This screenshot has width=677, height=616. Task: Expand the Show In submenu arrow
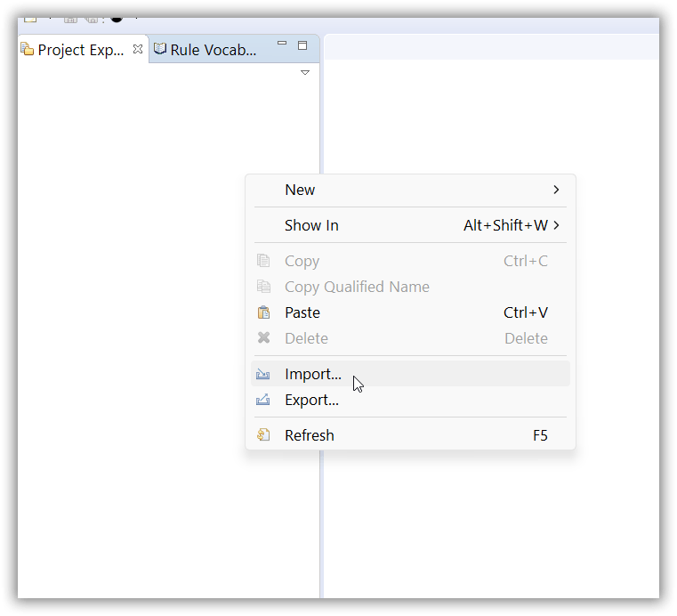point(556,225)
